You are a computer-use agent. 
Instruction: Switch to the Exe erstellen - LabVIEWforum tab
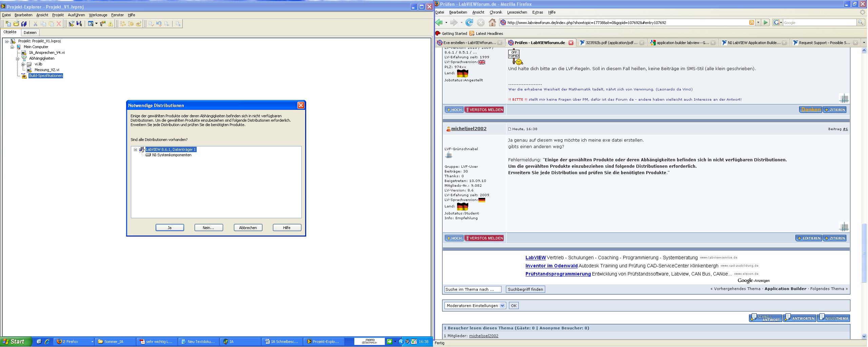(x=470, y=43)
